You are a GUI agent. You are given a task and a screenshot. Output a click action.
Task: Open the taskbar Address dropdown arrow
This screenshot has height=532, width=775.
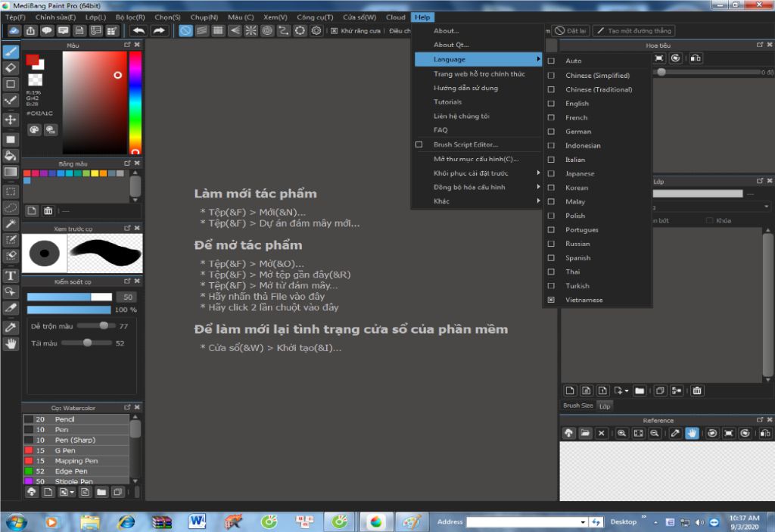coord(584,522)
